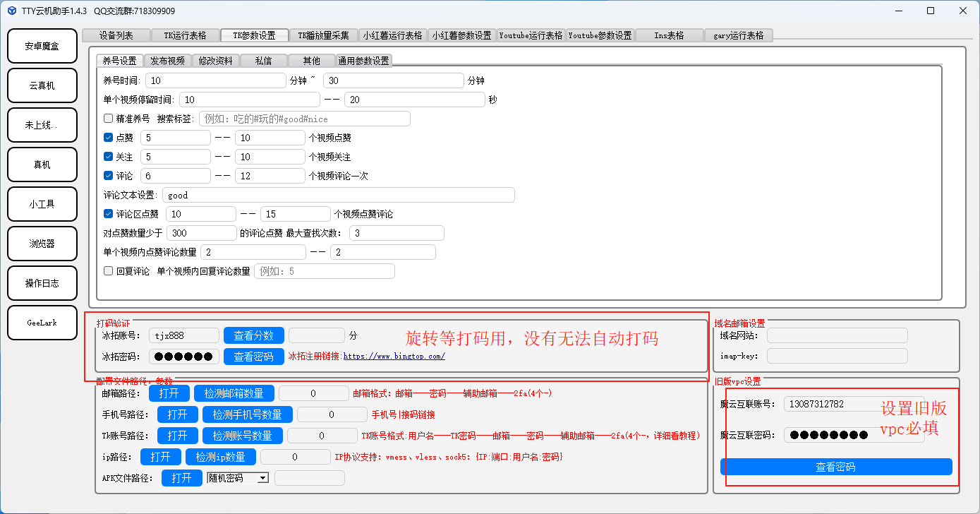Click 打开 next to 手机号路径

point(177,414)
